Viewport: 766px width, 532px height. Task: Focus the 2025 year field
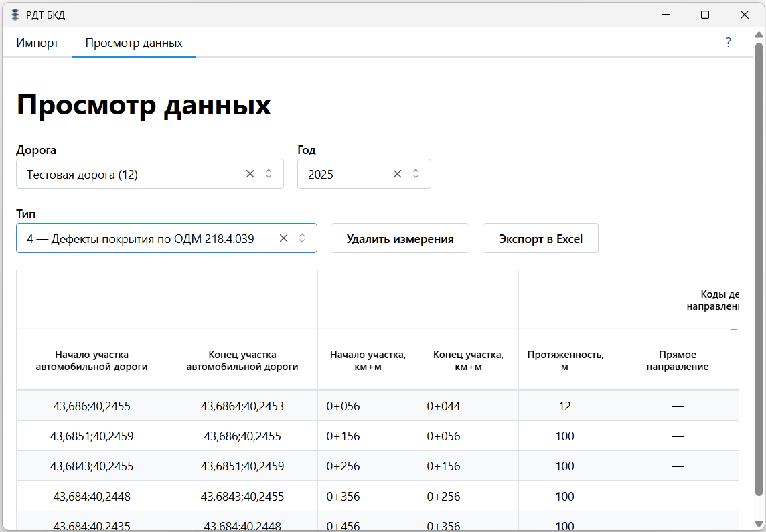point(364,174)
